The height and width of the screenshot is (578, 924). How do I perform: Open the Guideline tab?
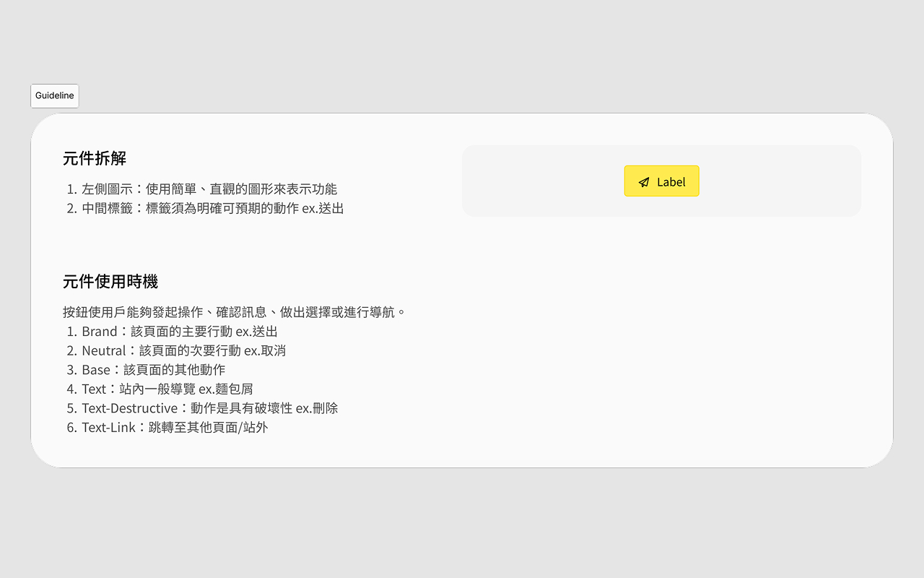pyautogui.click(x=55, y=96)
